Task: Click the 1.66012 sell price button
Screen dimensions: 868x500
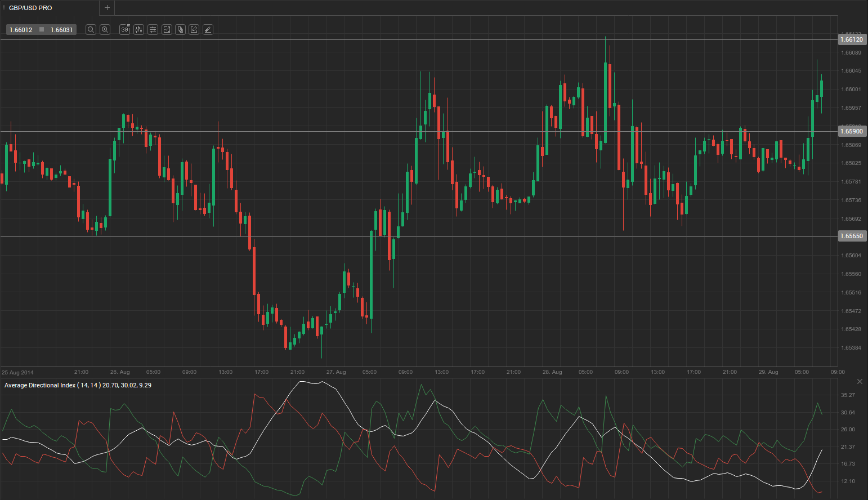Action: click(x=21, y=30)
